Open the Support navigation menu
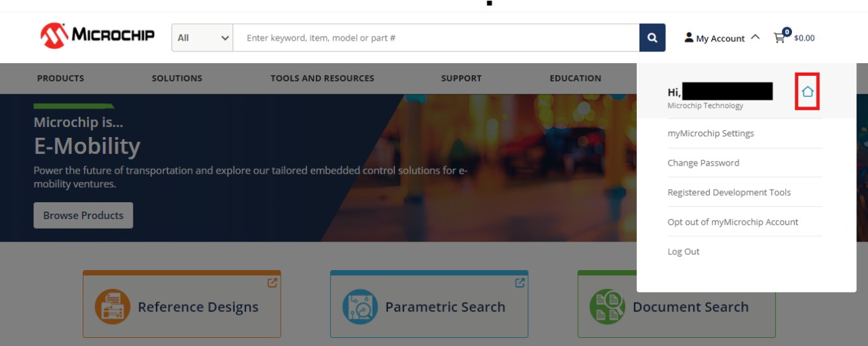Viewport: 868px width, 346px height. (461, 79)
